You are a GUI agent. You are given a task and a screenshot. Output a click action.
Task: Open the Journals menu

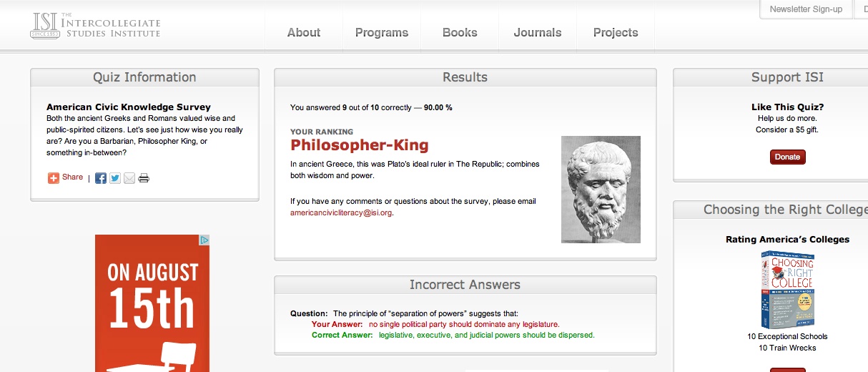pos(538,32)
